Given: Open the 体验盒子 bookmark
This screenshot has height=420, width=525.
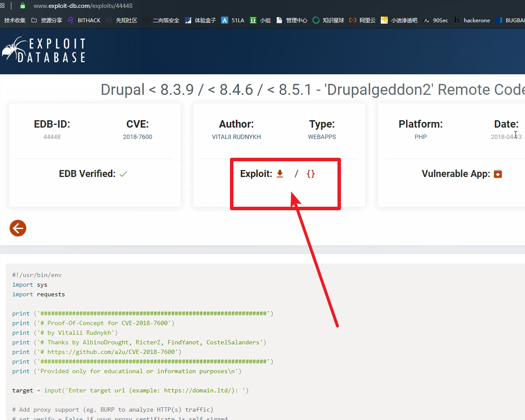Looking at the screenshot, I should coord(200,20).
